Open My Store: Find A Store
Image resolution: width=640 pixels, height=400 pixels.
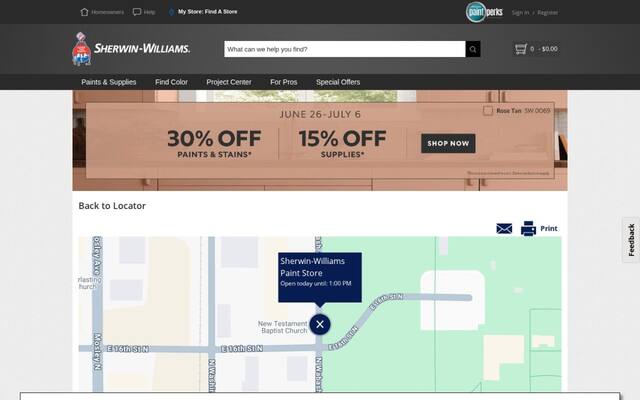[207, 12]
